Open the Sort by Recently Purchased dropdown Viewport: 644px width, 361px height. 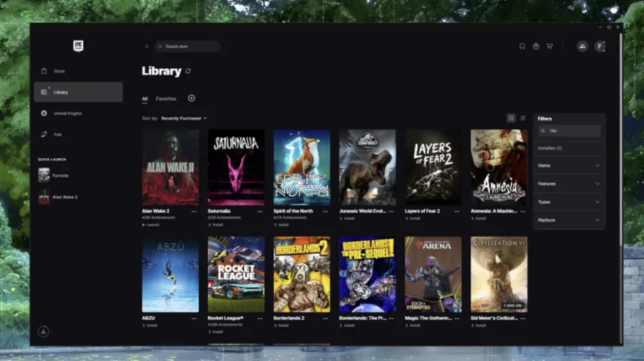coord(184,118)
